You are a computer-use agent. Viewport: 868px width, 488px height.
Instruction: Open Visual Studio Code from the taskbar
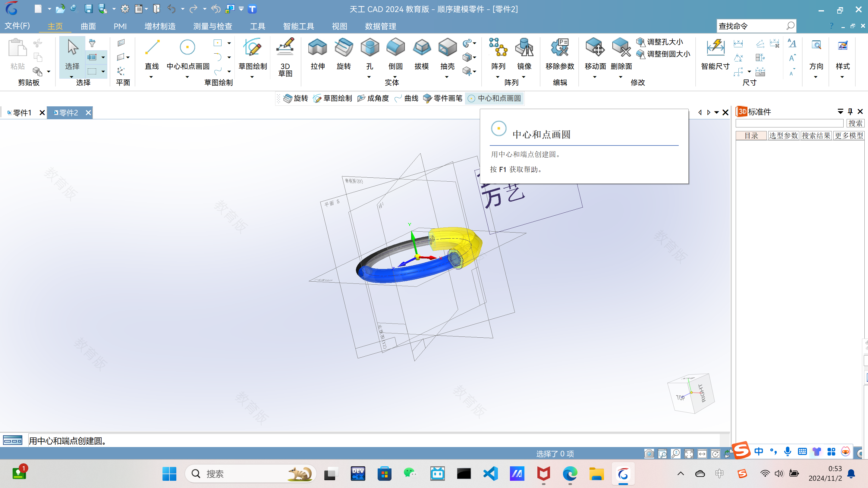tap(490, 474)
